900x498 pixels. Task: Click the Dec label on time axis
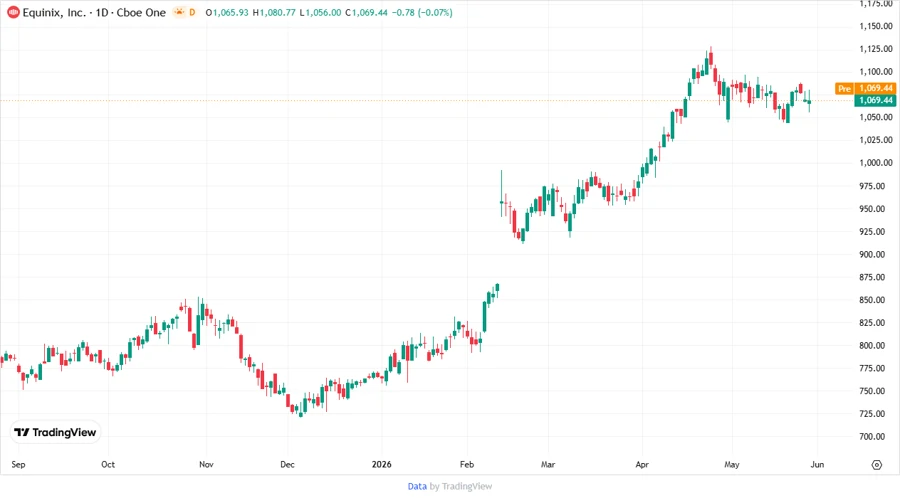pos(288,465)
